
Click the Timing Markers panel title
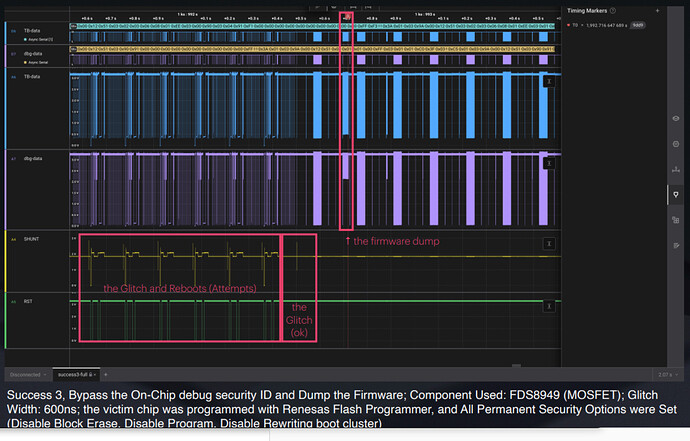pyautogui.click(x=587, y=11)
